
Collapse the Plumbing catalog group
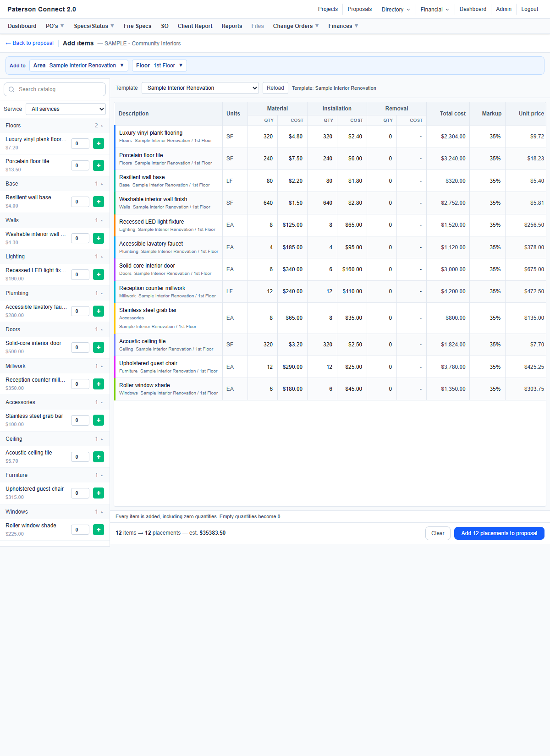[x=55, y=293]
